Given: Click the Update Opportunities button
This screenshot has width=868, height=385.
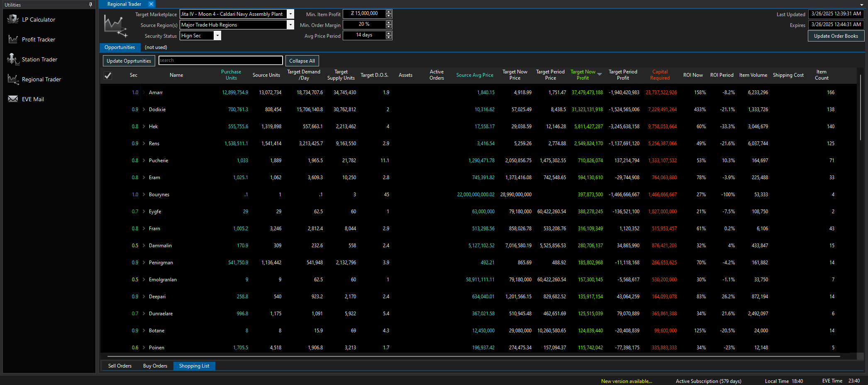Looking at the screenshot, I should click(129, 61).
